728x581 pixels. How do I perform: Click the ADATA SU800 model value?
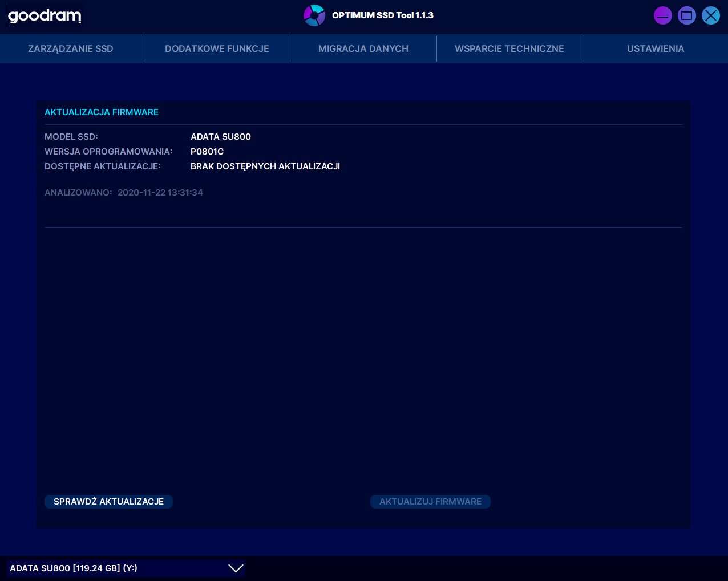coord(221,137)
